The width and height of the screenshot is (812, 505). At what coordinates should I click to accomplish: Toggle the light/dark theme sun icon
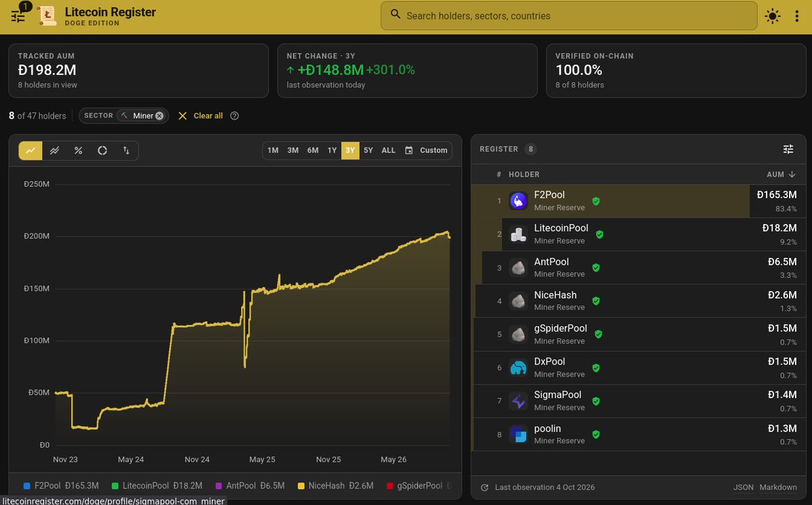click(x=772, y=16)
